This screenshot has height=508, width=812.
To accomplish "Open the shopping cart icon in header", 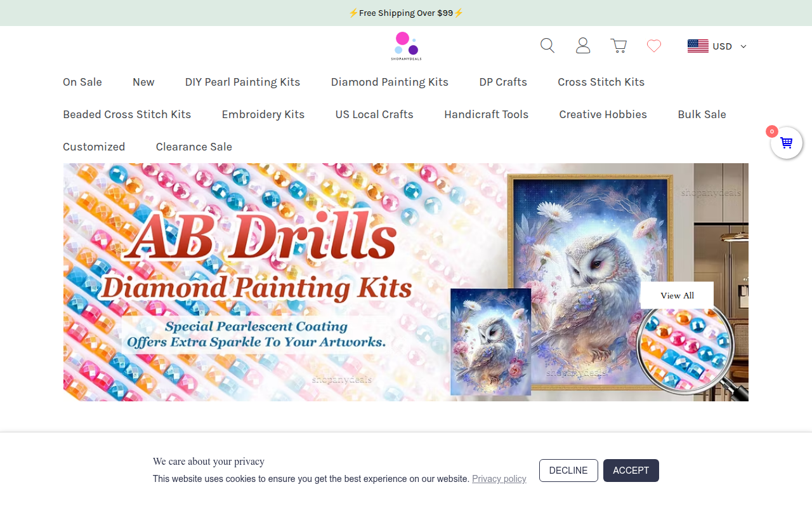I will coord(619,46).
